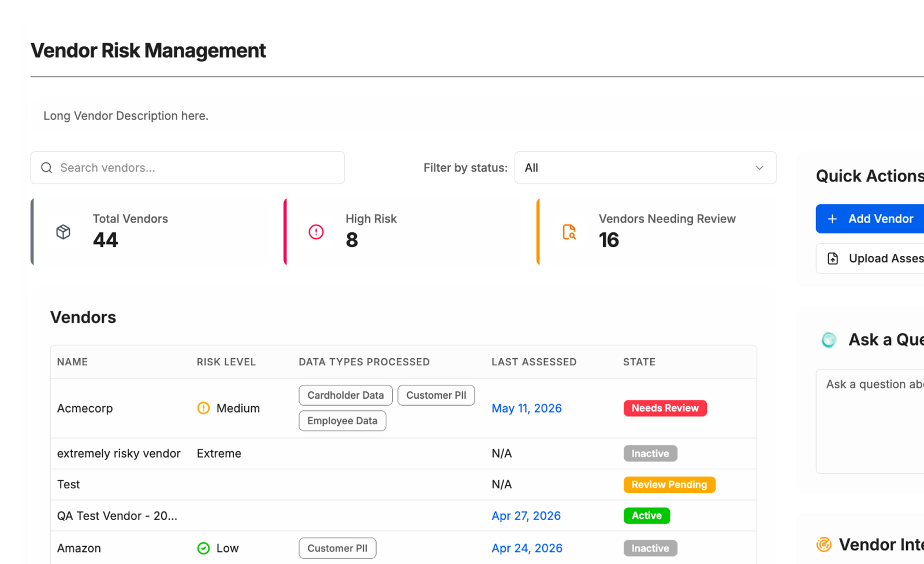This screenshot has height=564, width=924.
Task: Click the Employee Data tag
Action: tap(342, 421)
